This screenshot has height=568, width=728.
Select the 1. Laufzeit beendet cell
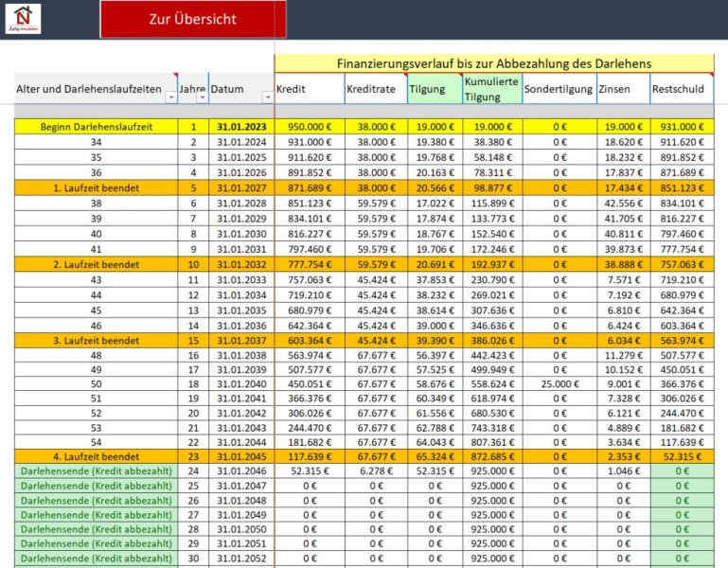click(x=97, y=188)
